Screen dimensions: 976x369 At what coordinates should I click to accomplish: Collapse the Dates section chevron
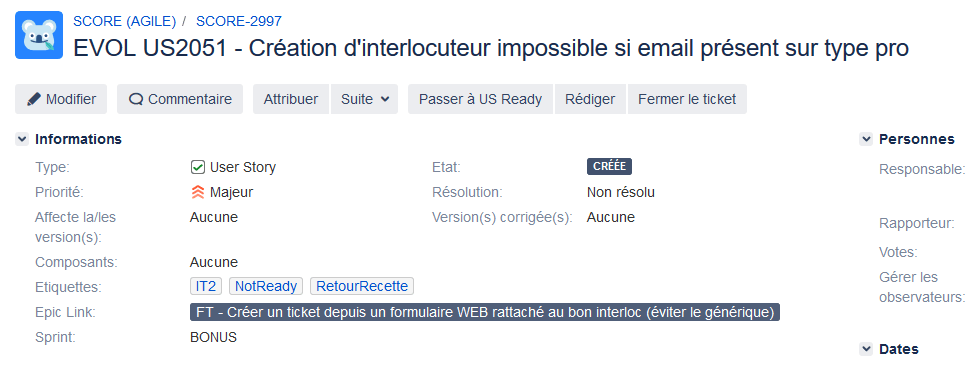pyautogui.click(x=866, y=350)
